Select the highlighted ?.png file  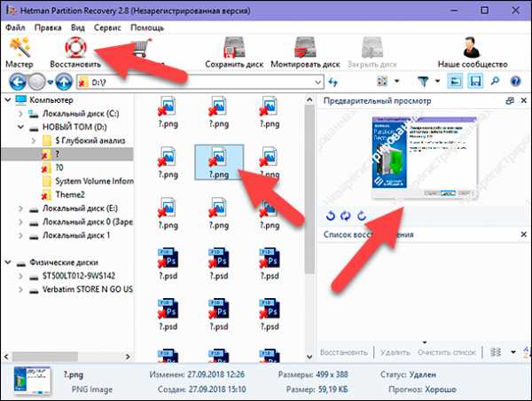tap(219, 162)
